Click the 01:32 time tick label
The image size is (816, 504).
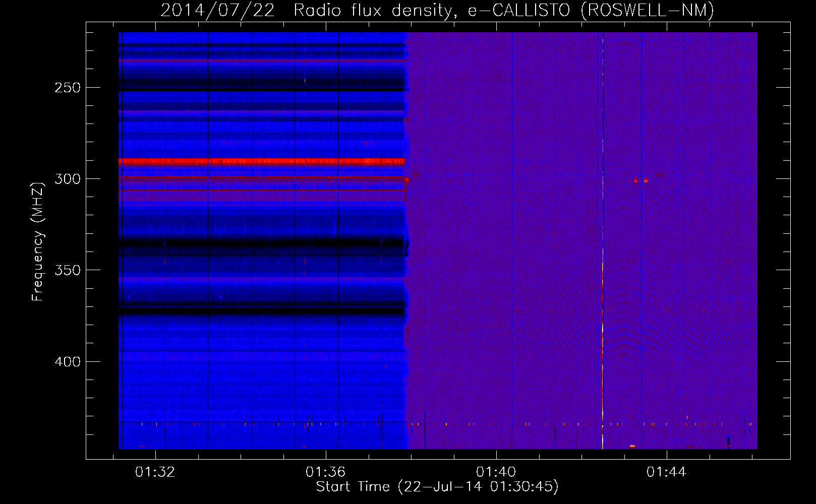click(155, 472)
